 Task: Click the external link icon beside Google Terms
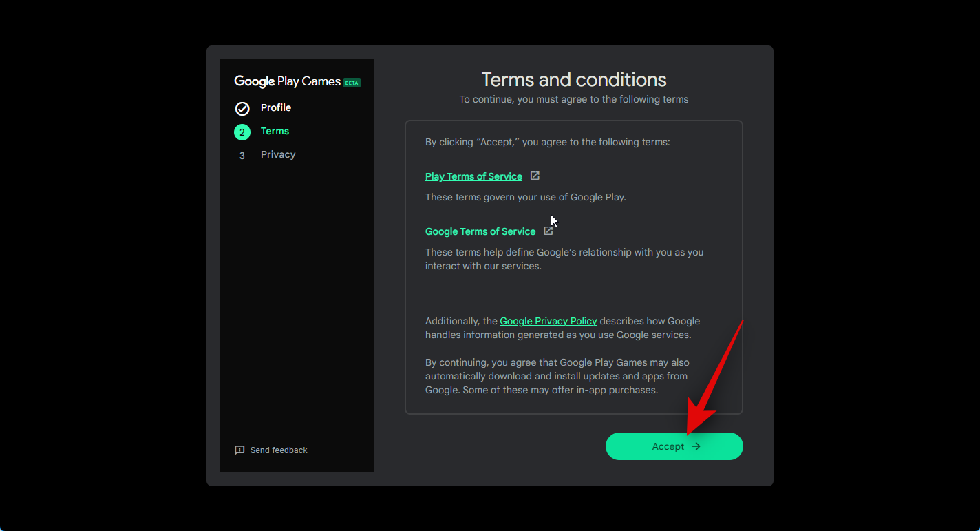(548, 231)
